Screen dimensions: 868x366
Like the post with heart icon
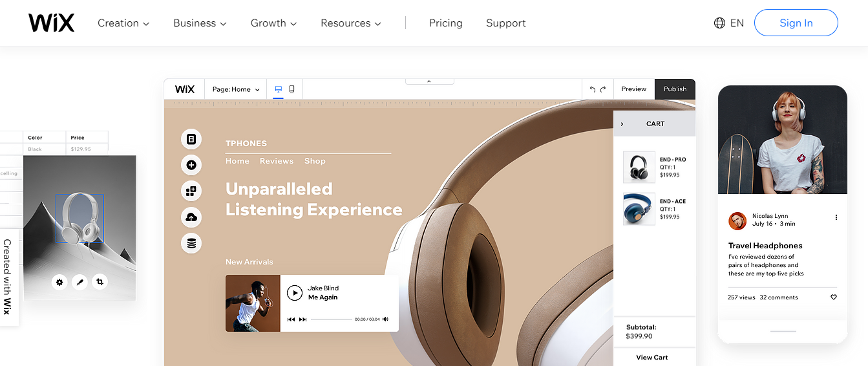(x=834, y=297)
